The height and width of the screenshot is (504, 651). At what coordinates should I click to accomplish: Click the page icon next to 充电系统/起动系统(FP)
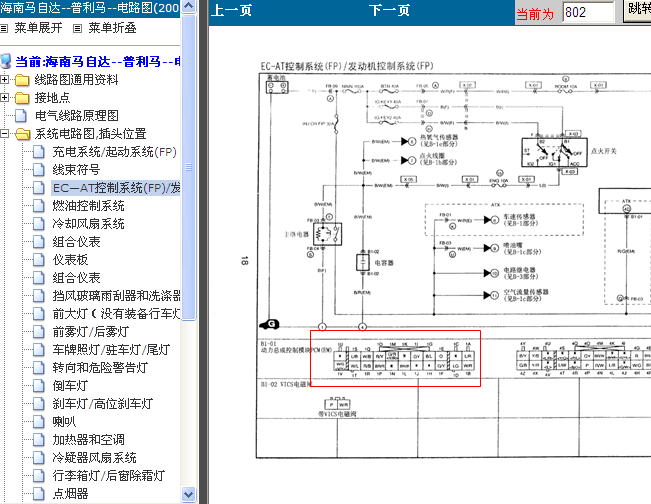pyautogui.click(x=39, y=152)
